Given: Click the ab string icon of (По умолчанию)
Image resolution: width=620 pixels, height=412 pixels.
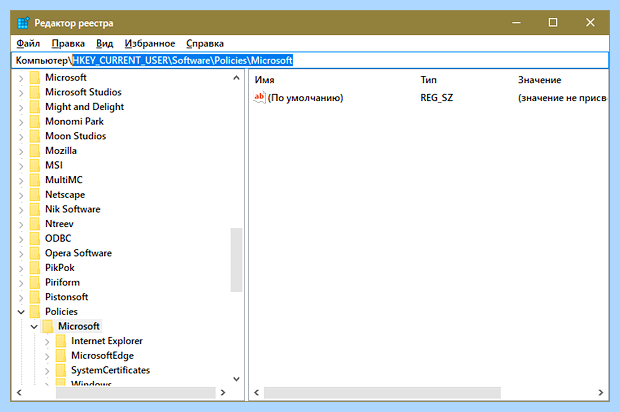Looking at the screenshot, I should tap(259, 97).
